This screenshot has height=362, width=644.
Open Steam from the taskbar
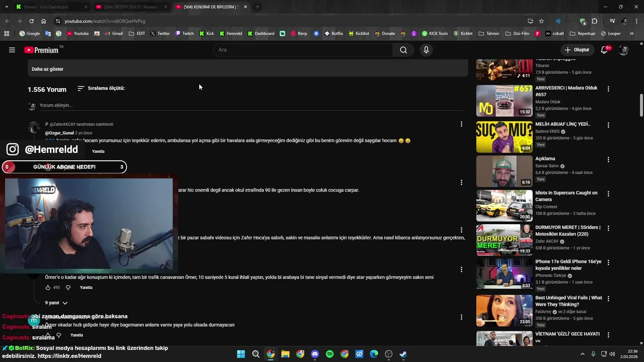tap(403, 354)
